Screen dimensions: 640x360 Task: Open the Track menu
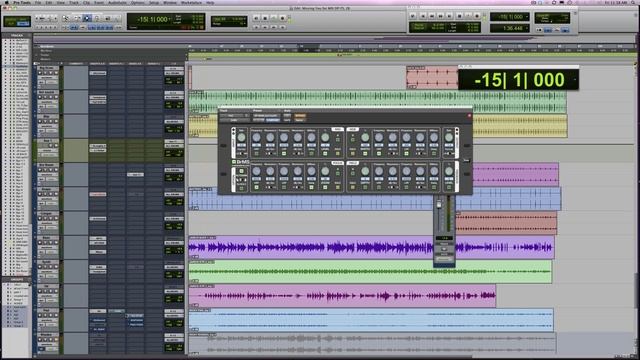click(x=73, y=2)
